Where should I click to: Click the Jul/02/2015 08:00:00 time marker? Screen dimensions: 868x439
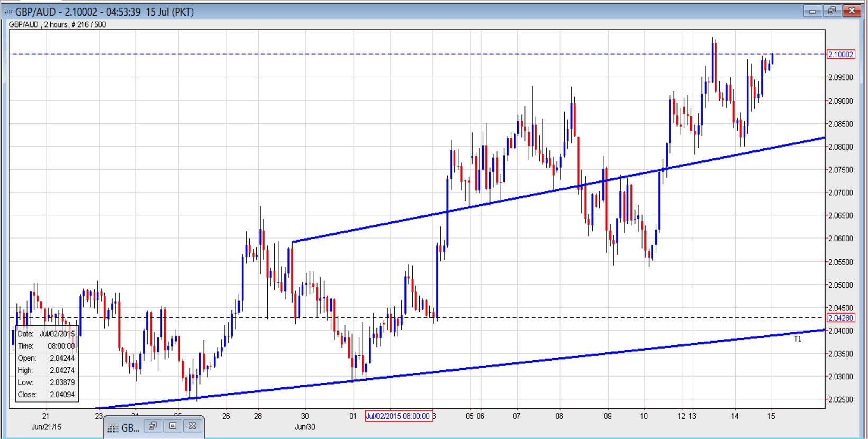[399, 416]
